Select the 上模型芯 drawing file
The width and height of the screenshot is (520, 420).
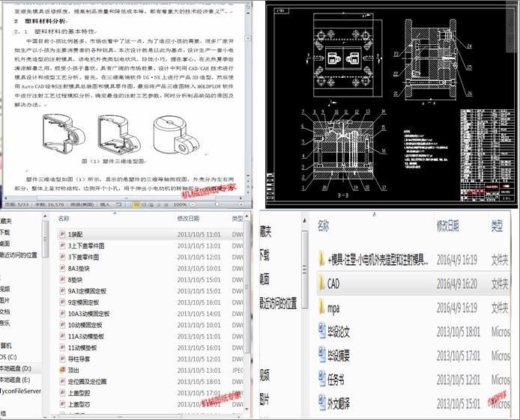[x=79, y=404]
